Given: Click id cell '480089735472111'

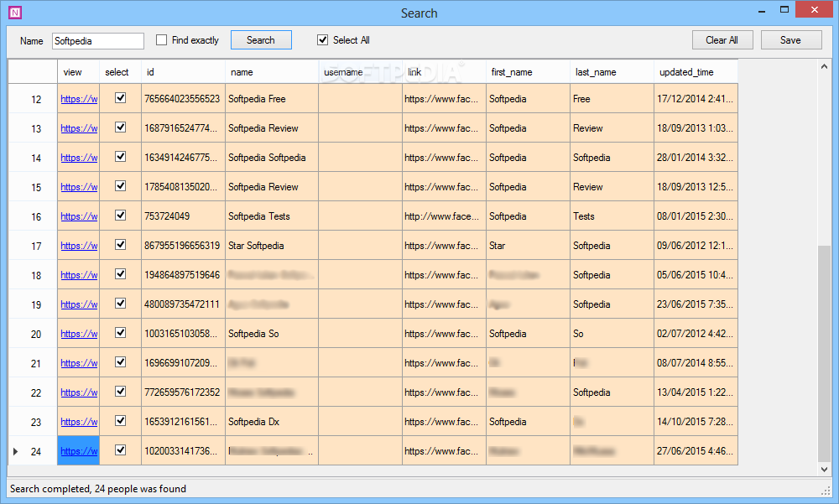Looking at the screenshot, I should (x=183, y=304).
